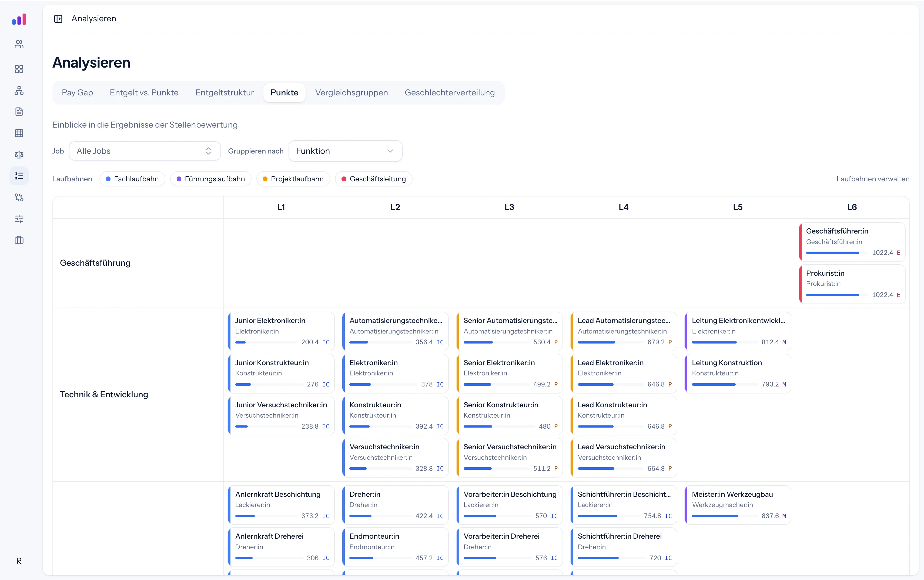Open the table sidebar icon
Image resolution: width=924 pixels, height=580 pixels.
coord(19,133)
